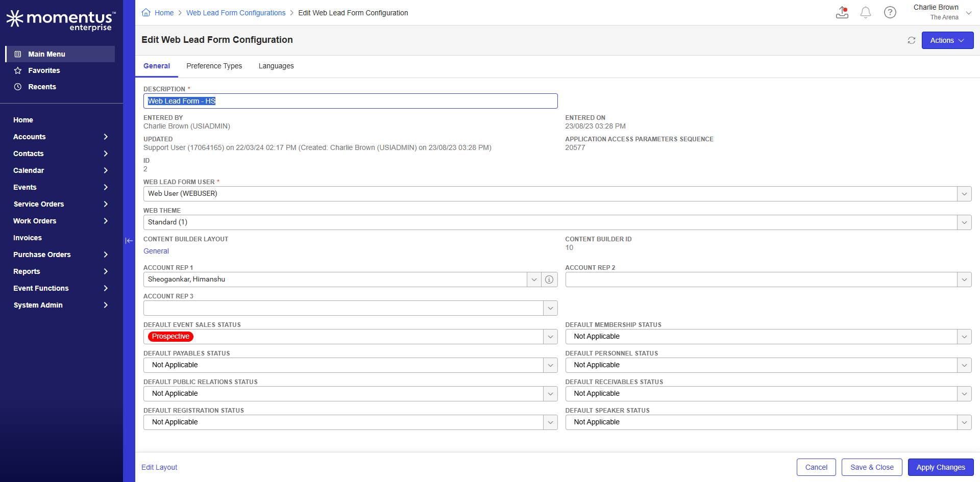Expand the System Admin chevron
Image resolution: width=980 pixels, height=482 pixels.
pos(106,305)
